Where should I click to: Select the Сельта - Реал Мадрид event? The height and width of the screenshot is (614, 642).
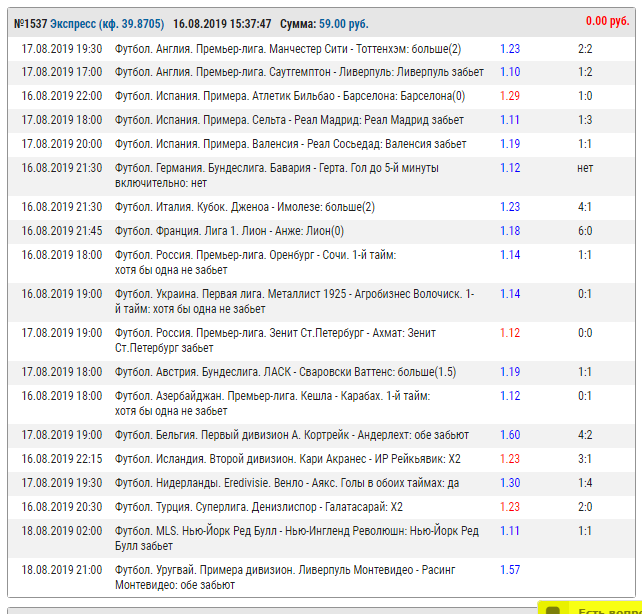(289, 120)
